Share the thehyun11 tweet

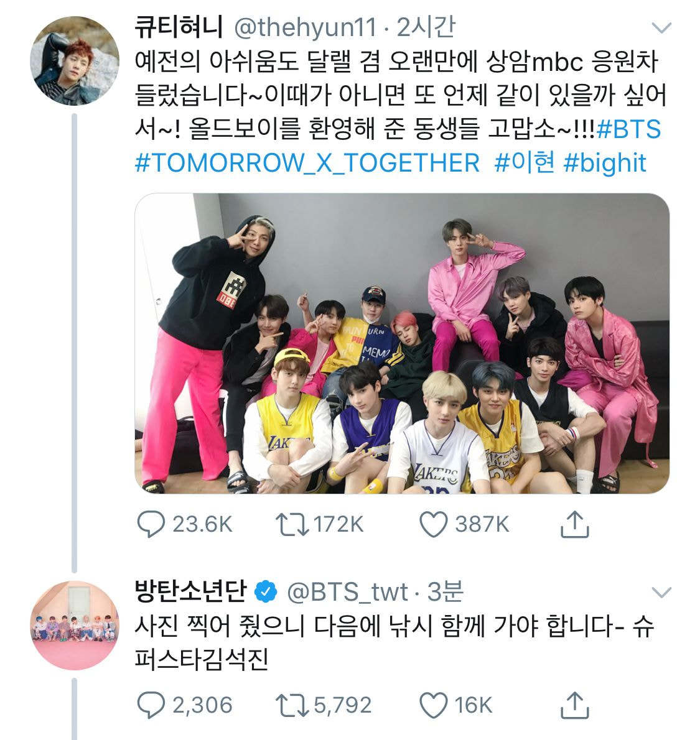tap(574, 524)
